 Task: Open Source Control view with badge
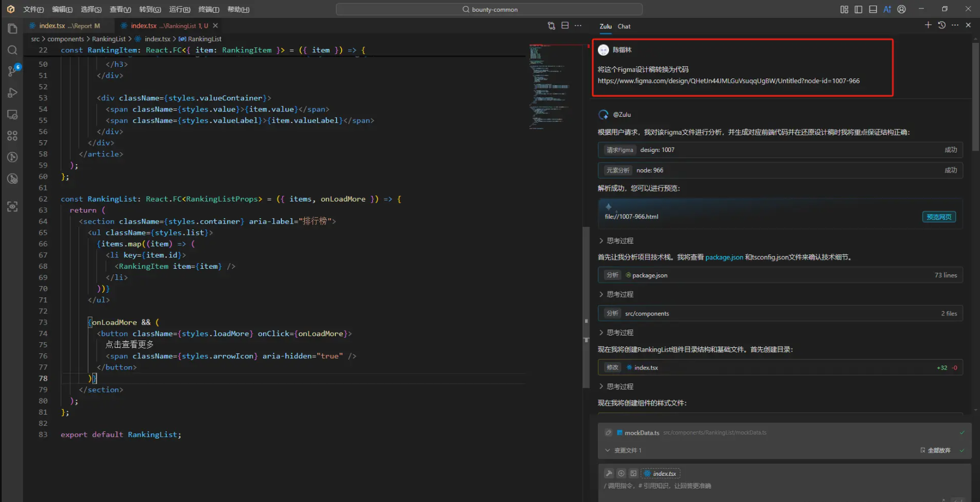tap(12, 71)
